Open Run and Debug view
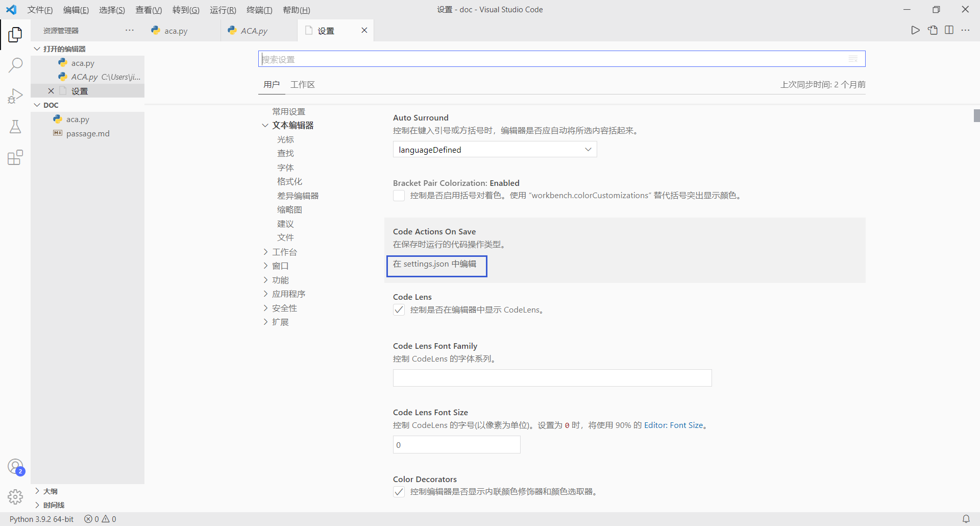This screenshot has width=980, height=526. [x=15, y=96]
